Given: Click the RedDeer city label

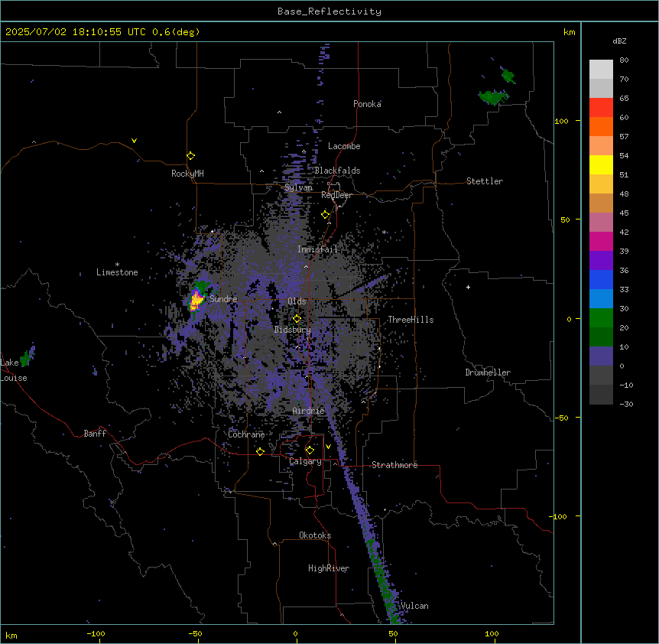Looking at the screenshot, I should pos(336,195).
